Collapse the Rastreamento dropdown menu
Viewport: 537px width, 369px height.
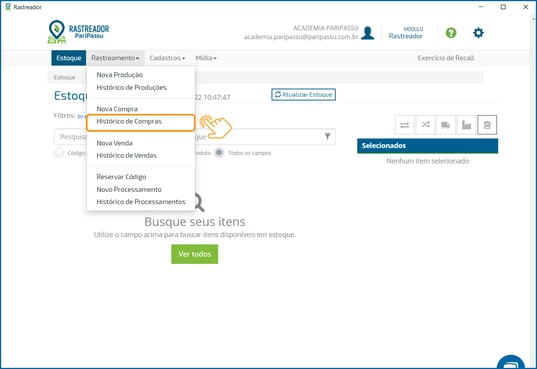[x=115, y=58]
